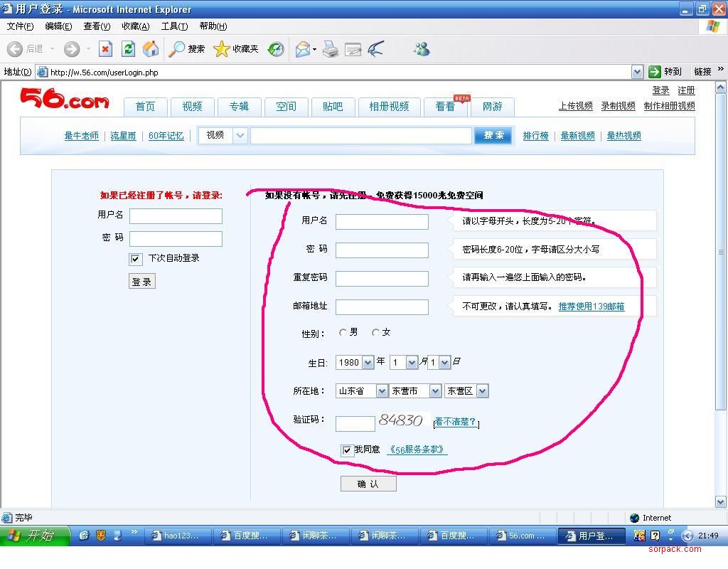This screenshot has height=569, width=728.
Task: Toggle the 下次自动登录 checkbox
Action: [x=136, y=259]
